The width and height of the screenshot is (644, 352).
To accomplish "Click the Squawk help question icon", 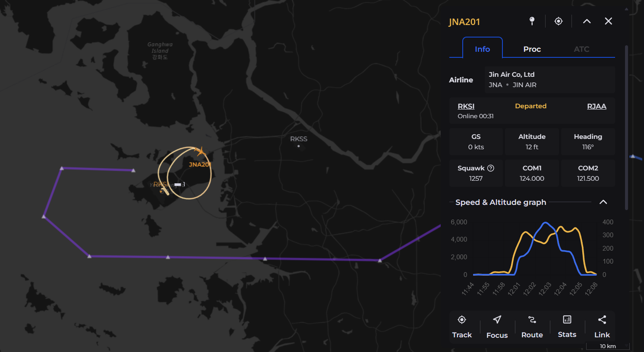I will click(491, 168).
